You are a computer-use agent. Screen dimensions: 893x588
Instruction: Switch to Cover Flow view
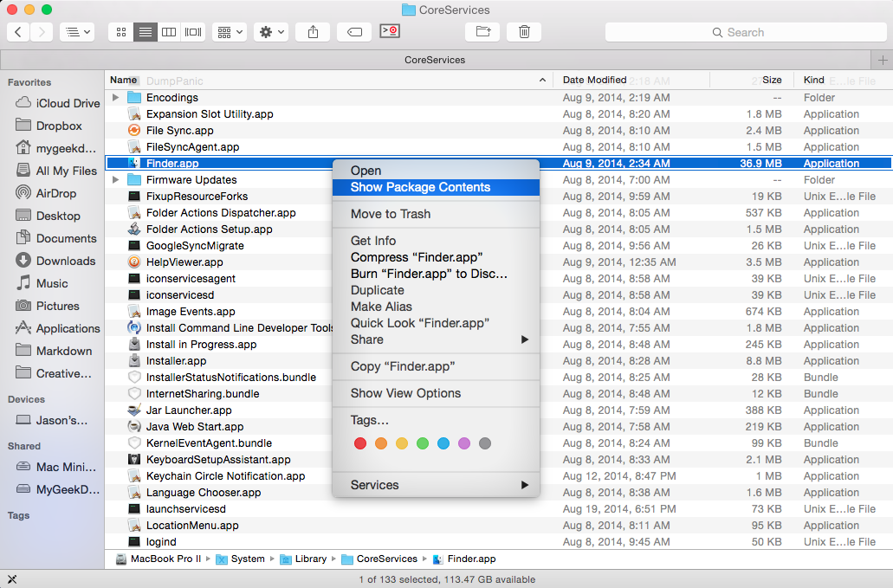coord(193,32)
